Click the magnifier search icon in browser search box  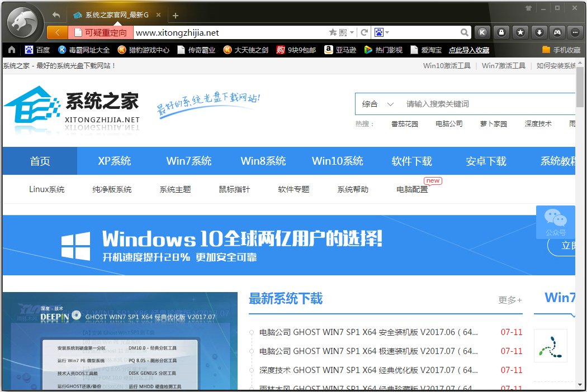464,32
